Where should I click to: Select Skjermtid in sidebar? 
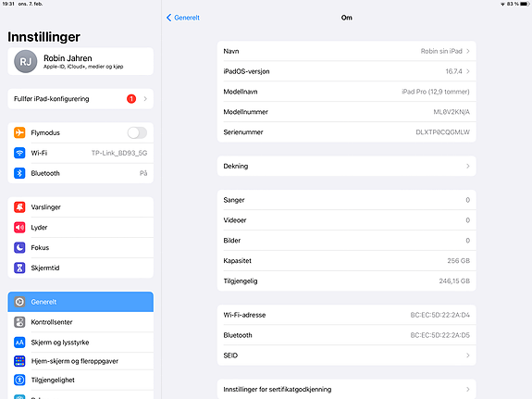pos(80,268)
